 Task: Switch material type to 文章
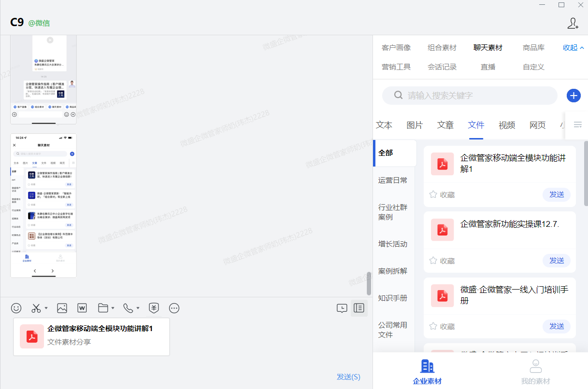tap(445, 125)
